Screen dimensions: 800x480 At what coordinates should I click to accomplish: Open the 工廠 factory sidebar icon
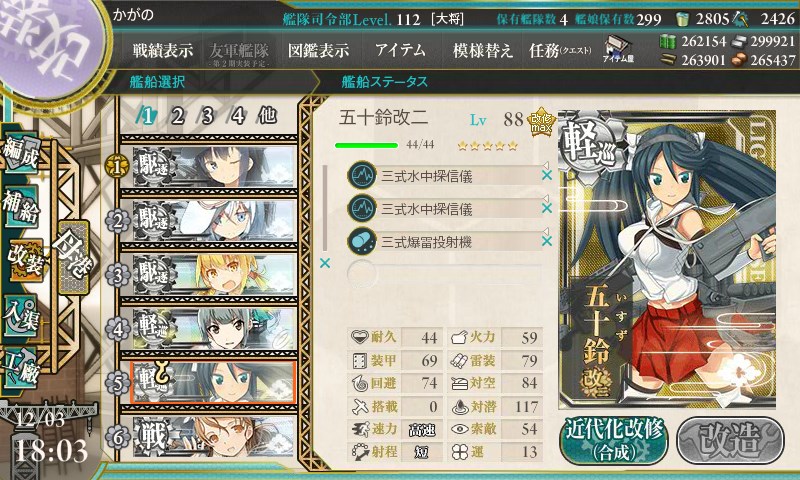tap(21, 368)
